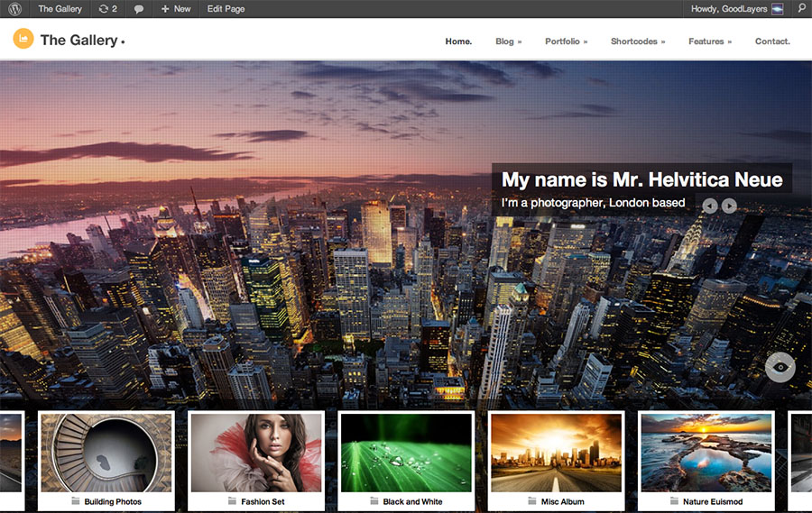812x513 pixels.
Task: Show previous slide with left arrow
Action: [710, 206]
